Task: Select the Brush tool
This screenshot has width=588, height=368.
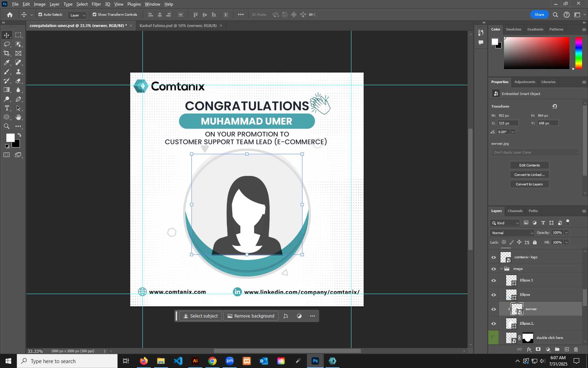Action: point(7,71)
